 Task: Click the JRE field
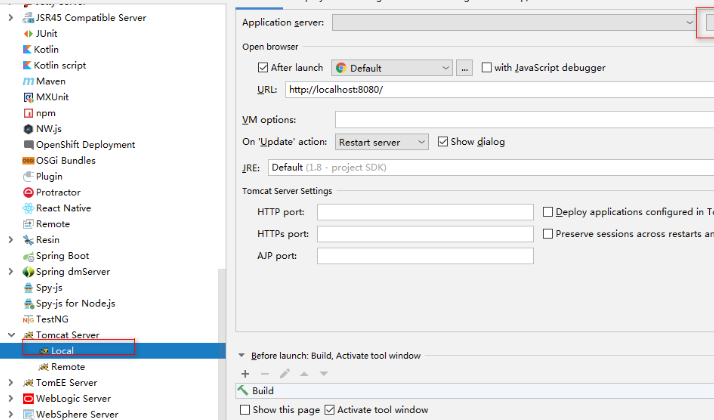(x=491, y=168)
